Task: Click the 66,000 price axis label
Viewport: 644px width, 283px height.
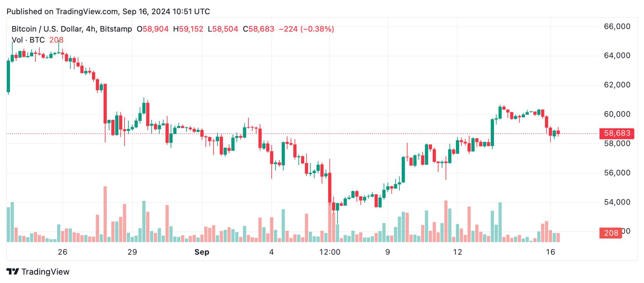Action: (617, 26)
